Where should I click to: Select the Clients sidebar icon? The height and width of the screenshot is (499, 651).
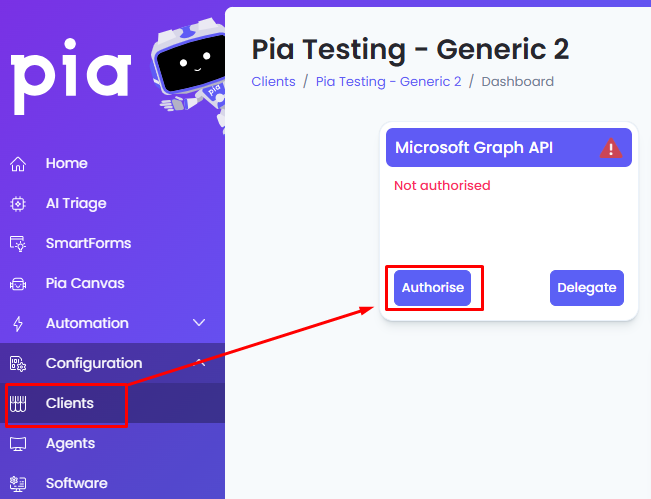[x=18, y=404]
